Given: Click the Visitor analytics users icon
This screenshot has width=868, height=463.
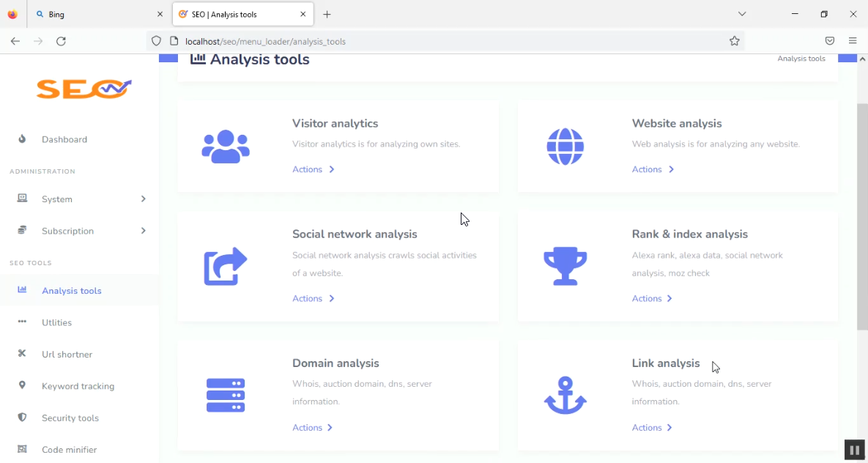Looking at the screenshot, I should click(x=226, y=147).
